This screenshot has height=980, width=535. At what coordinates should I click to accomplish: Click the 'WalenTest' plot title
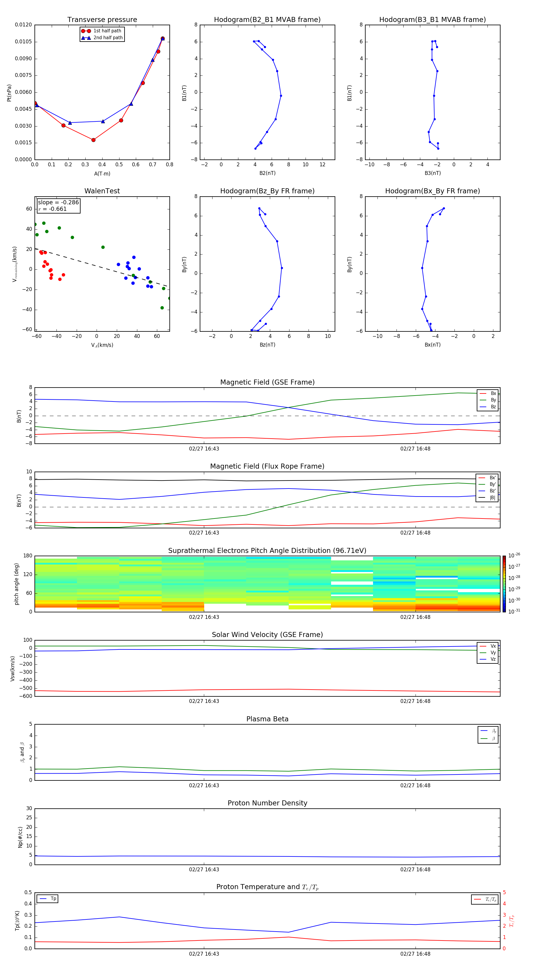click(102, 191)
